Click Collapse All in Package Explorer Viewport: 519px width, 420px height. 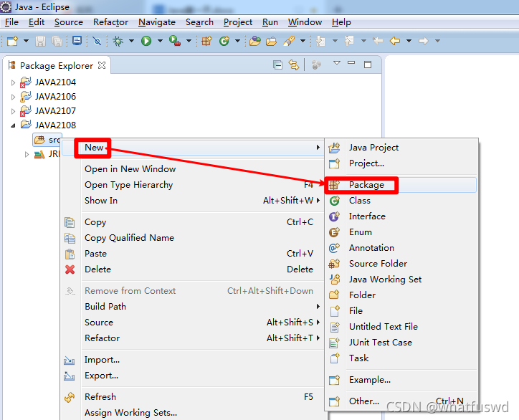pyautogui.click(x=277, y=65)
